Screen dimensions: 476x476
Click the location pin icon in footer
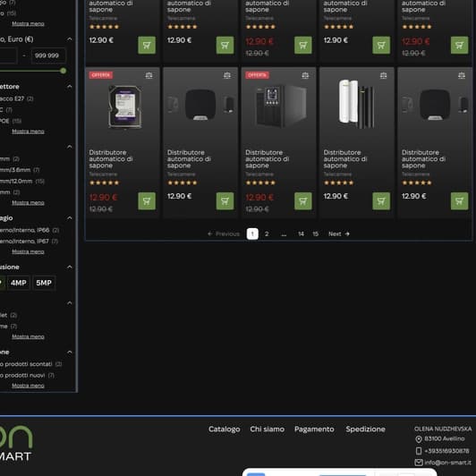coord(419,439)
